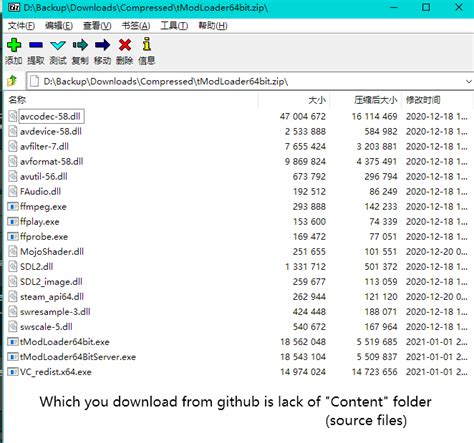This screenshot has width=474, height=443.
Task: Click the exe icon of tModLoader64bit.exe
Action: click(x=13, y=342)
